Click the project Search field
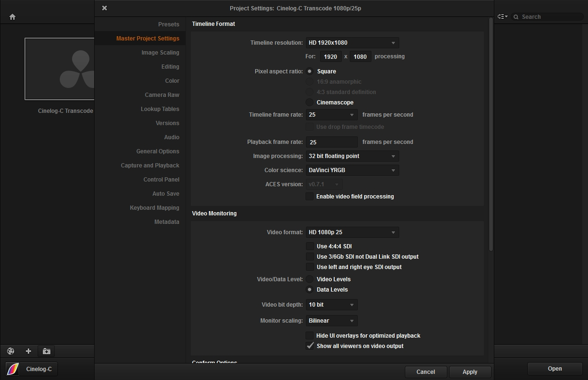 (548, 17)
